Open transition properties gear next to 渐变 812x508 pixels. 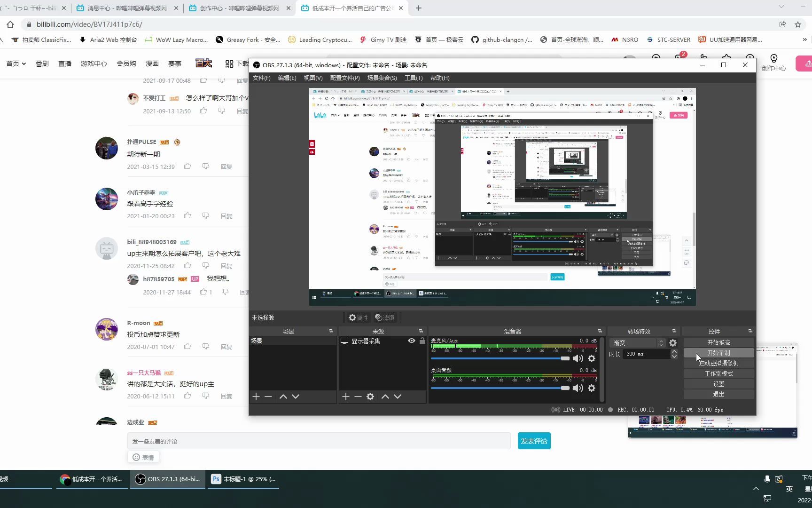[673, 343]
